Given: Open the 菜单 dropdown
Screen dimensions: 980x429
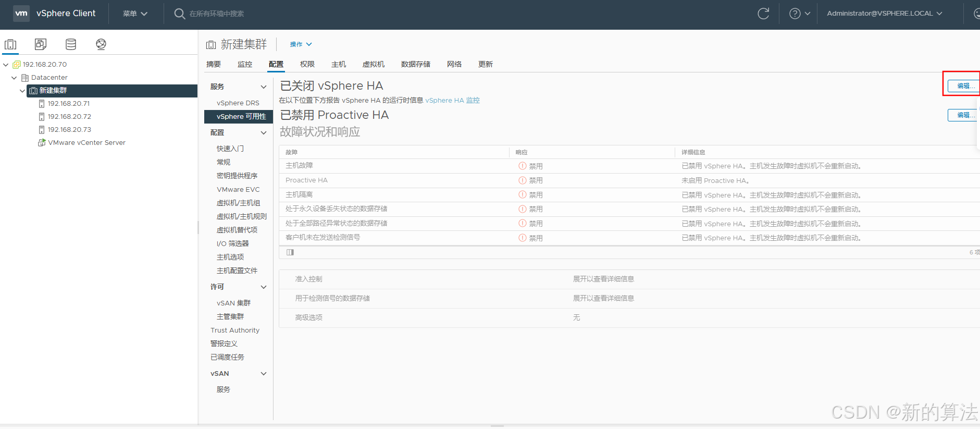Looking at the screenshot, I should click(135, 14).
